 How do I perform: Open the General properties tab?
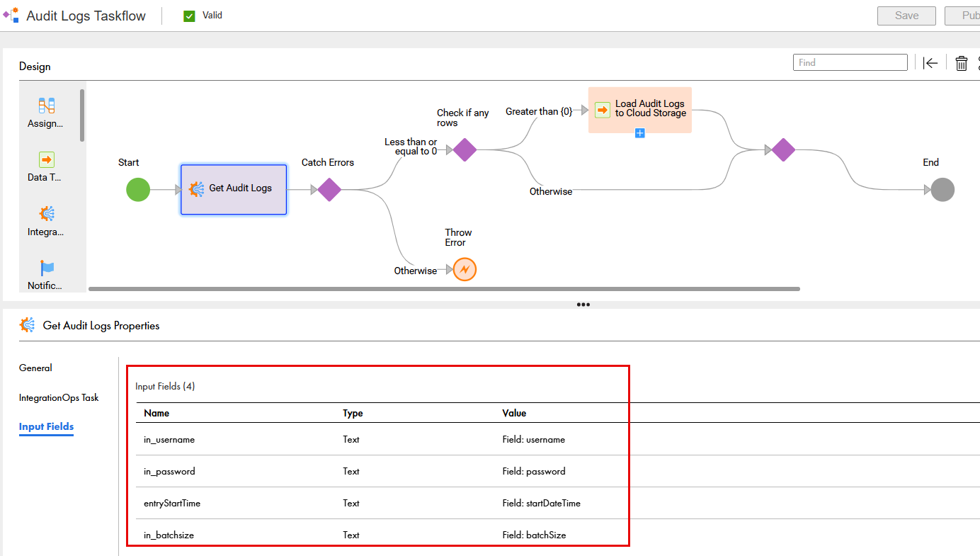[x=35, y=368]
